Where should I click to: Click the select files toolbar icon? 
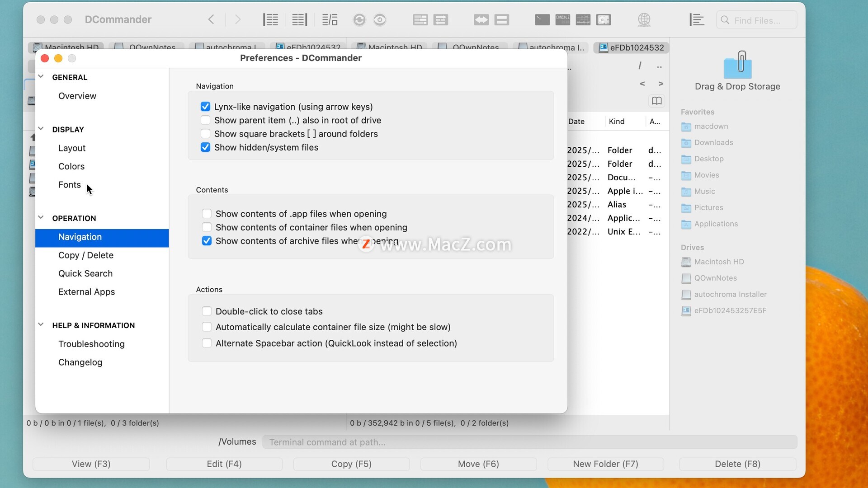420,20
